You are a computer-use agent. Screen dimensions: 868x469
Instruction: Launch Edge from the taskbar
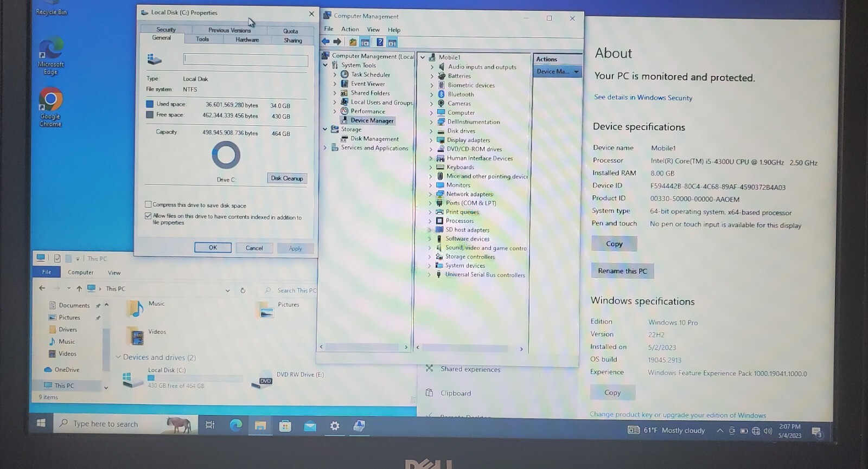[x=236, y=425]
